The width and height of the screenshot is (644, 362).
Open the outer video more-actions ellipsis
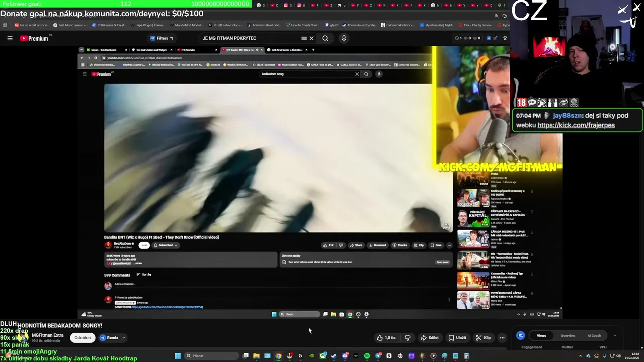tap(502, 338)
